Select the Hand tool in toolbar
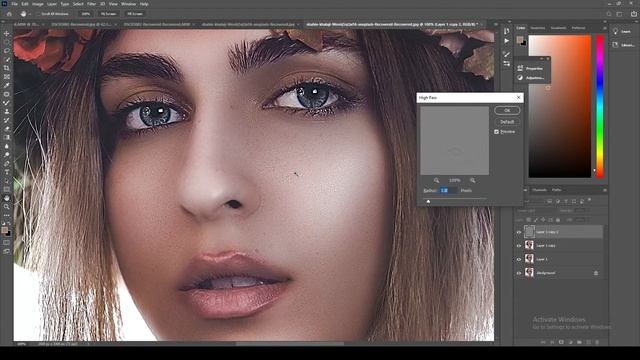 point(7,198)
